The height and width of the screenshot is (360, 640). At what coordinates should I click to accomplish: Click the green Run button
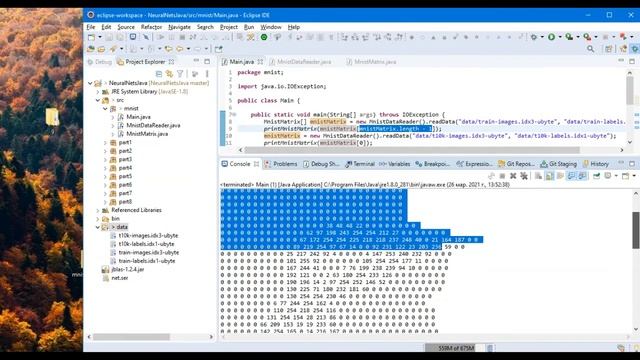pyautogui.click(x=551, y=37)
